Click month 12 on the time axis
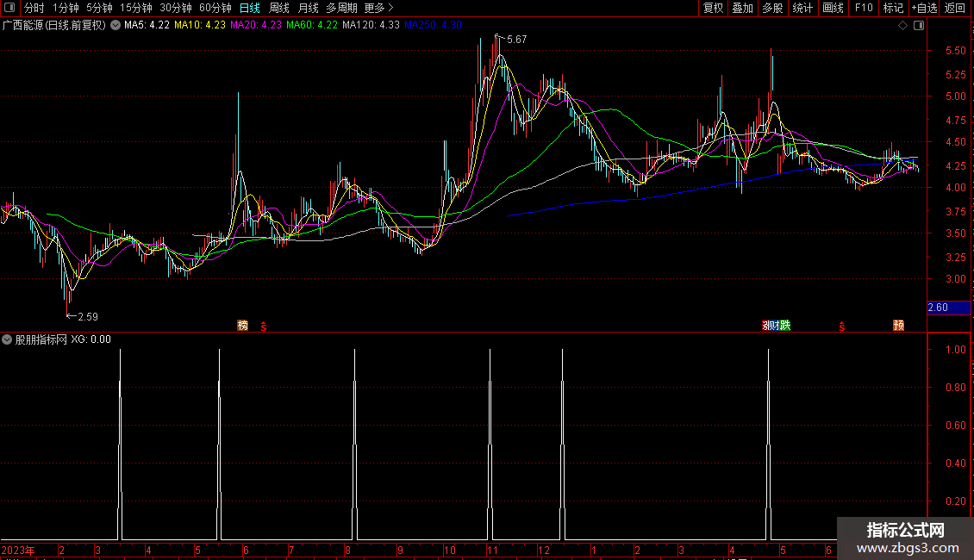This screenshot has width=974, height=560. pyautogui.click(x=544, y=551)
